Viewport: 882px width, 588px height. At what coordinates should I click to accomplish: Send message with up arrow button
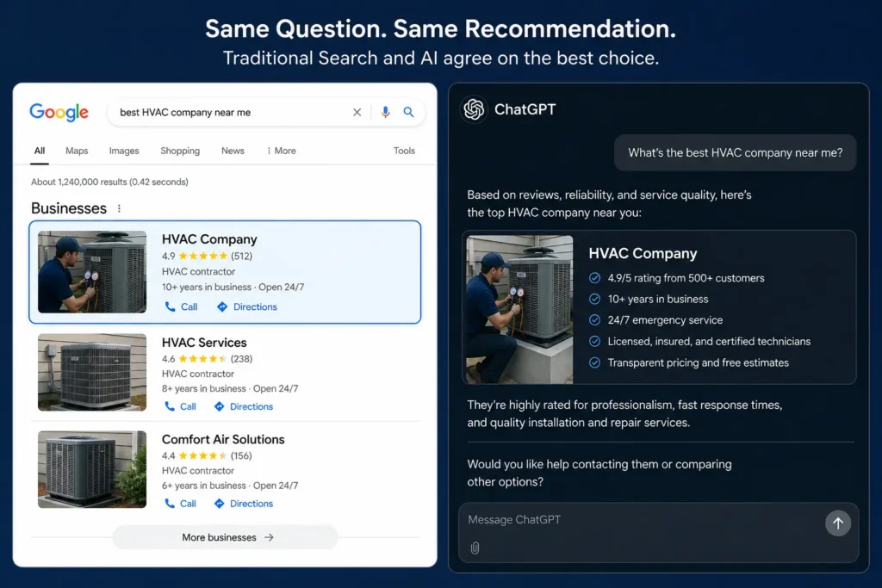tap(837, 523)
